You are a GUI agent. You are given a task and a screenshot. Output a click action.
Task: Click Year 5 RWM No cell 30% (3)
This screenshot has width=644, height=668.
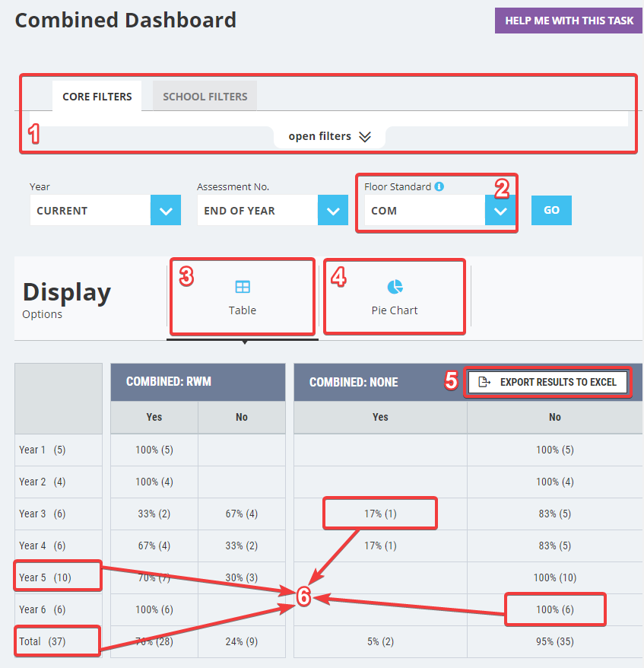(x=242, y=577)
